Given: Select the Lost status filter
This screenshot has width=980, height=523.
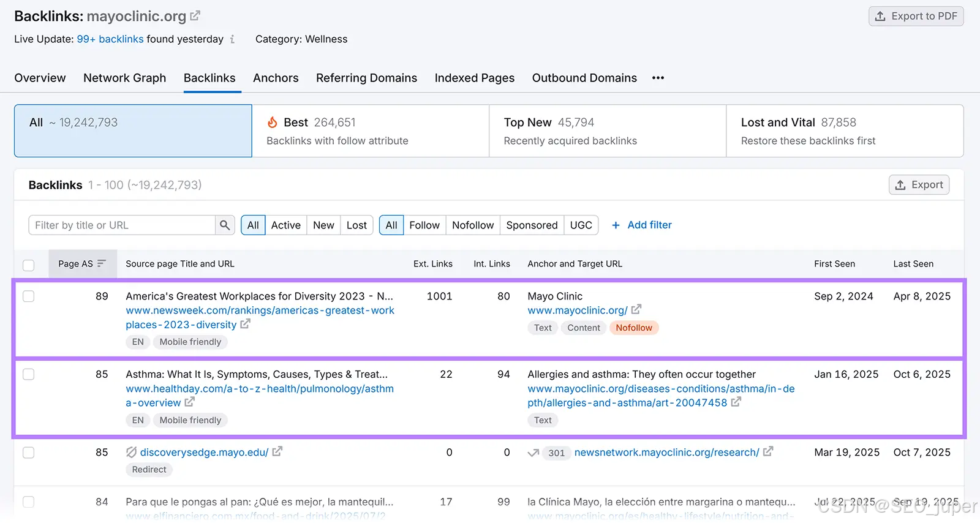Looking at the screenshot, I should pos(356,225).
